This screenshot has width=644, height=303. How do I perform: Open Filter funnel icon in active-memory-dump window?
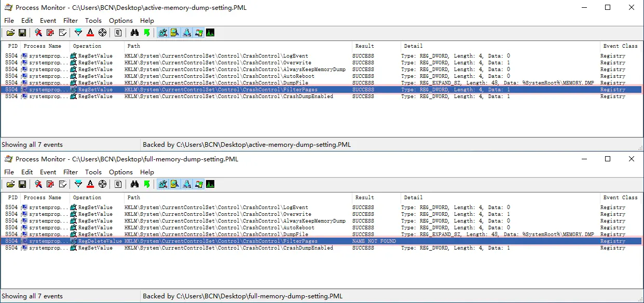[78, 33]
